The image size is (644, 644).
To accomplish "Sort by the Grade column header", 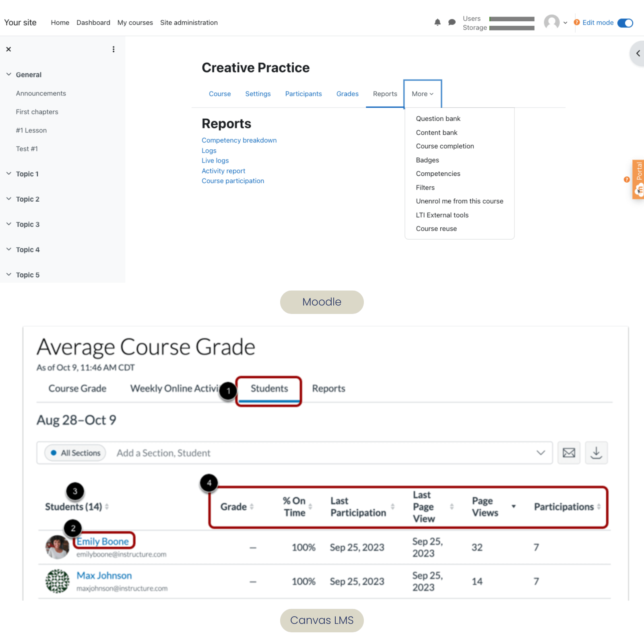I will tap(237, 507).
